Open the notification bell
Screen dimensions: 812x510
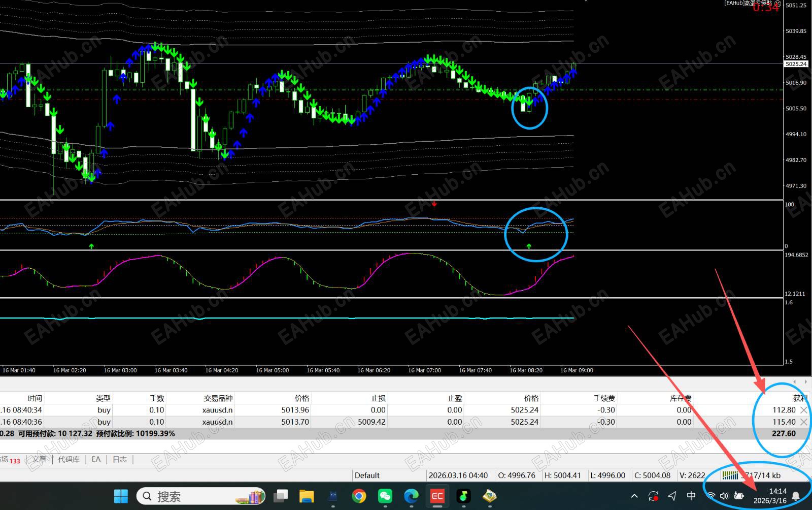pyautogui.click(x=796, y=496)
